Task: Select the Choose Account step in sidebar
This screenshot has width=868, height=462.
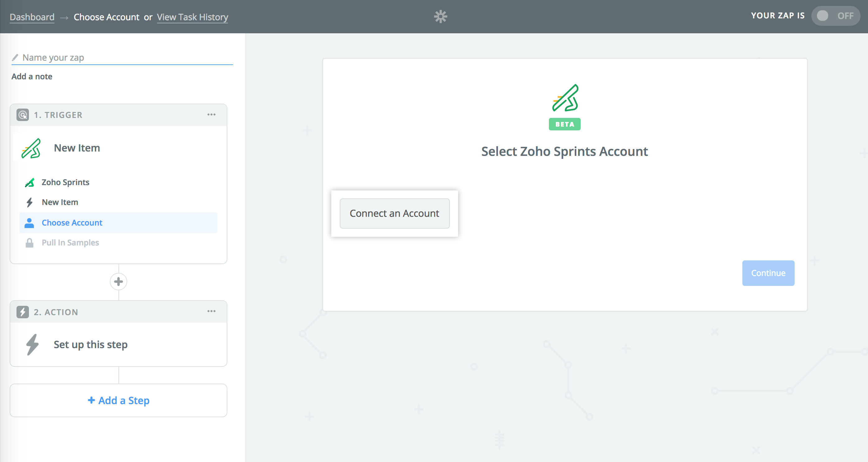Action: pos(72,223)
